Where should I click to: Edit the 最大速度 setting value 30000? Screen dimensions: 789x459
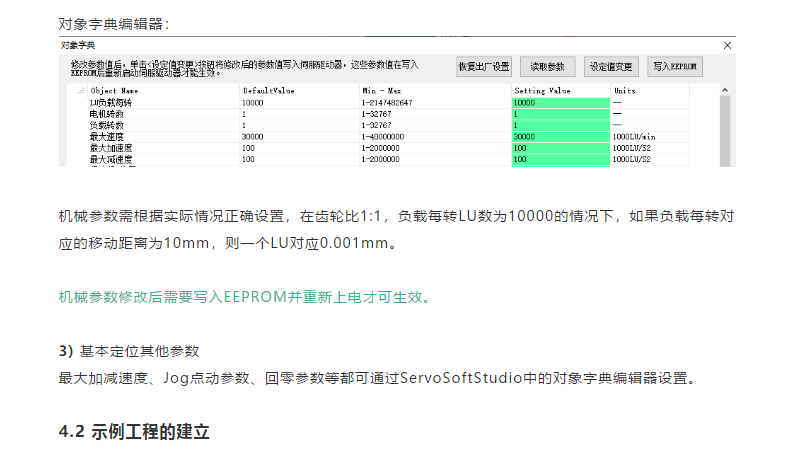tap(559, 136)
